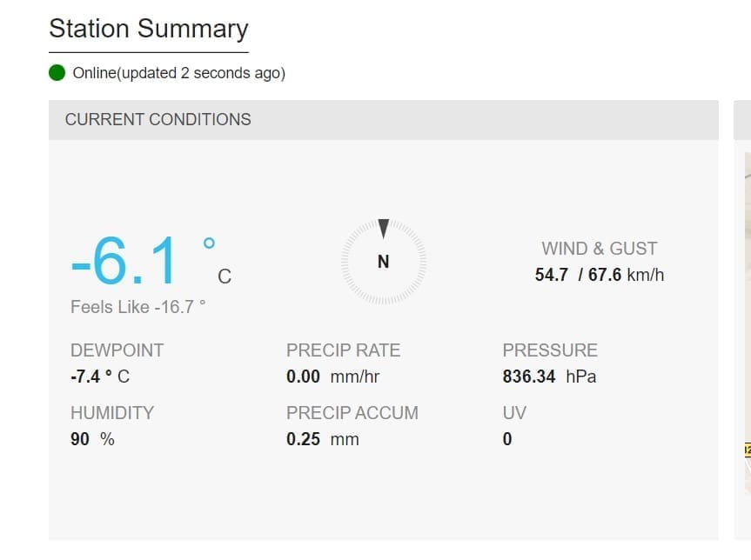The width and height of the screenshot is (751, 560).
Task: Click the 54.7 wind speed value
Action: 552,275
